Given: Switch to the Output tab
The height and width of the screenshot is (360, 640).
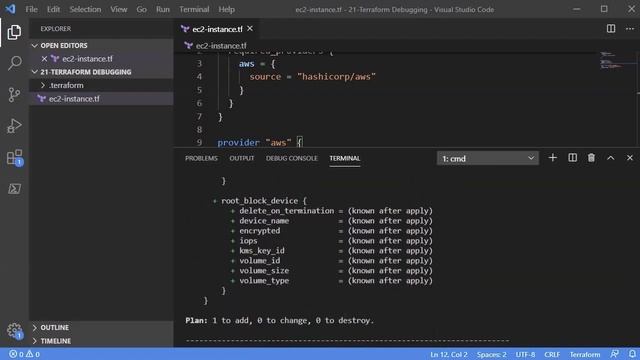Looking at the screenshot, I should click(x=242, y=158).
